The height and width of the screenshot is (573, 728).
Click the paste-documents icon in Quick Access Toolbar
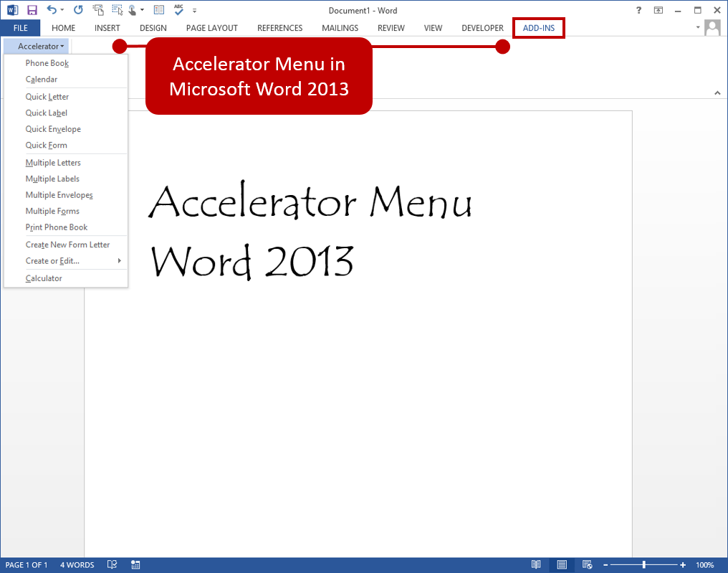98,10
